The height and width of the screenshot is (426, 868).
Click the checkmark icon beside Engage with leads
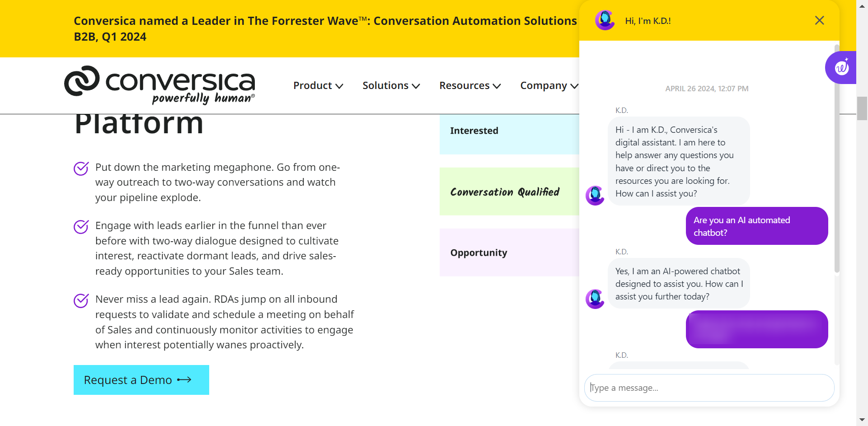(81, 226)
